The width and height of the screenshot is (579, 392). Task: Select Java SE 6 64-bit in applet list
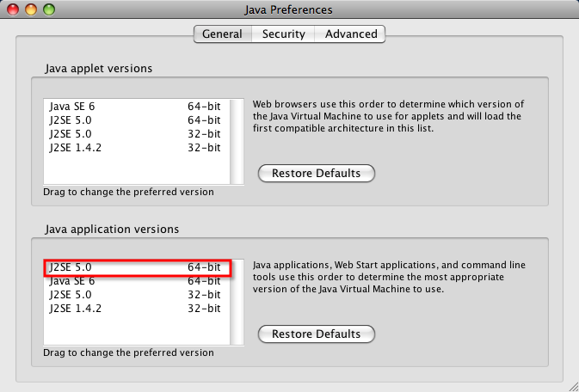[x=137, y=107]
